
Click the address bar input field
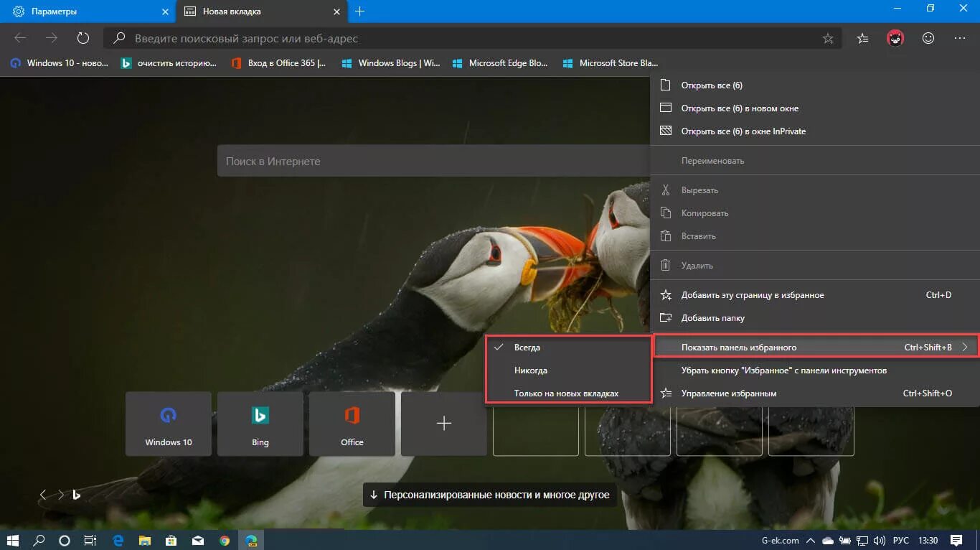(x=472, y=38)
